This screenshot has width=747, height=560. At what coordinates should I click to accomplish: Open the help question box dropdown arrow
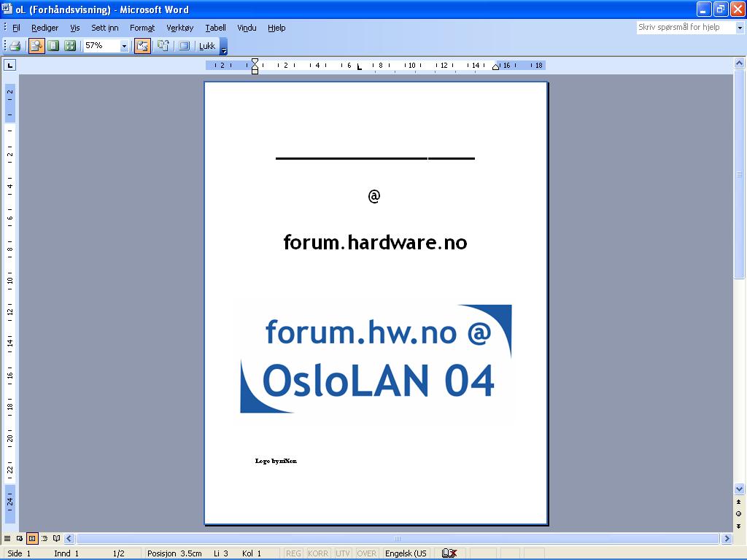tap(740, 28)
